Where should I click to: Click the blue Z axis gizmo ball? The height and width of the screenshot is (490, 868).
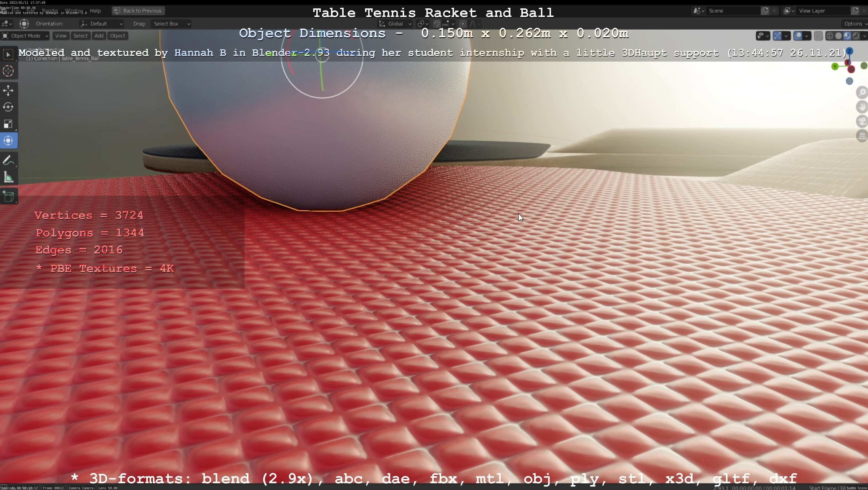pos(849,51)
